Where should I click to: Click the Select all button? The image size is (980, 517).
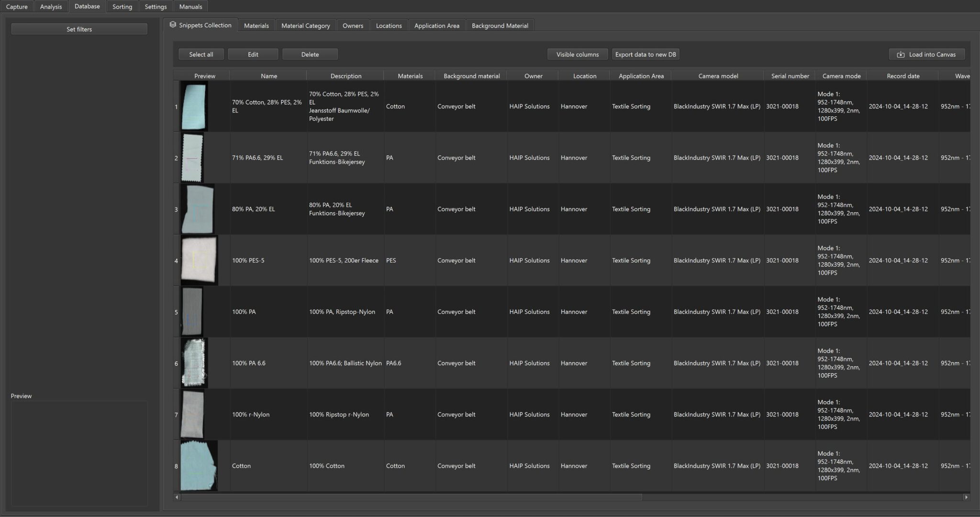click(x=201, y=55)
